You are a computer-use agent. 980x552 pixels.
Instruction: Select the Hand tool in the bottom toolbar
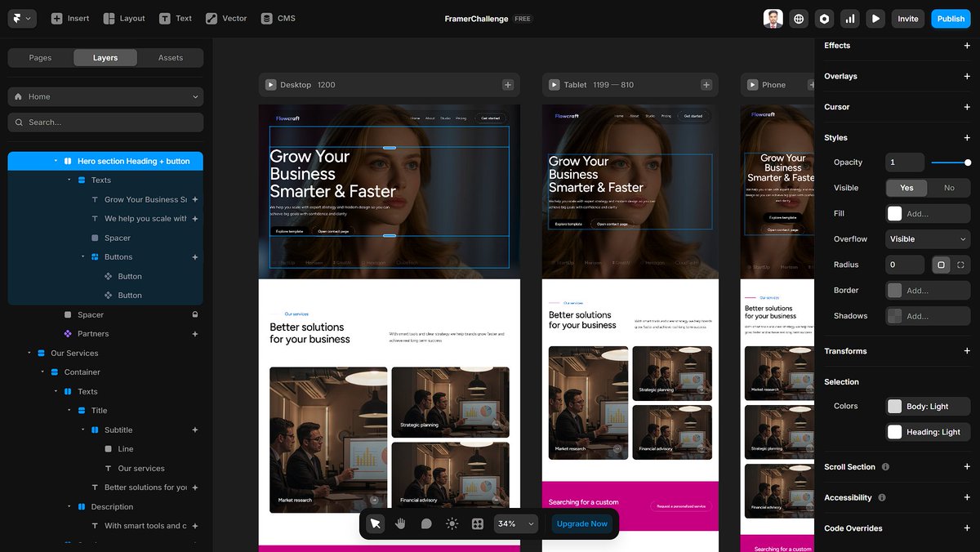point(399,523)
